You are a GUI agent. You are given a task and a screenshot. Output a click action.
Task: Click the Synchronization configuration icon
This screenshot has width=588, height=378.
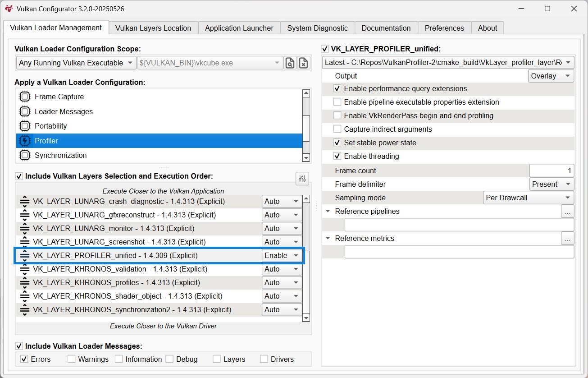pyautogui.click(x=24, y=155)
